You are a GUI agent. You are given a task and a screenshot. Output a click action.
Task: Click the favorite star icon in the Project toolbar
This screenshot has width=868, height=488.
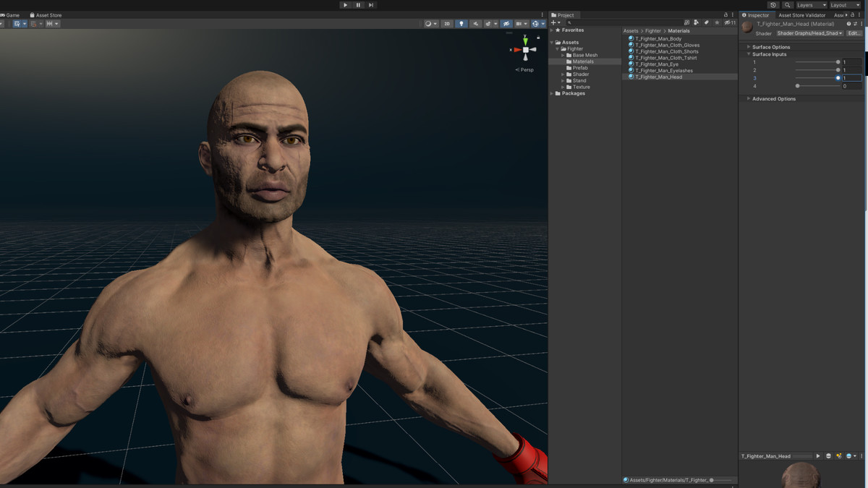[717, 23]
